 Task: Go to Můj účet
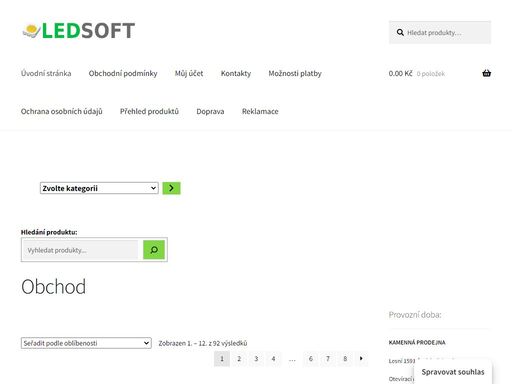click(189, 73)
